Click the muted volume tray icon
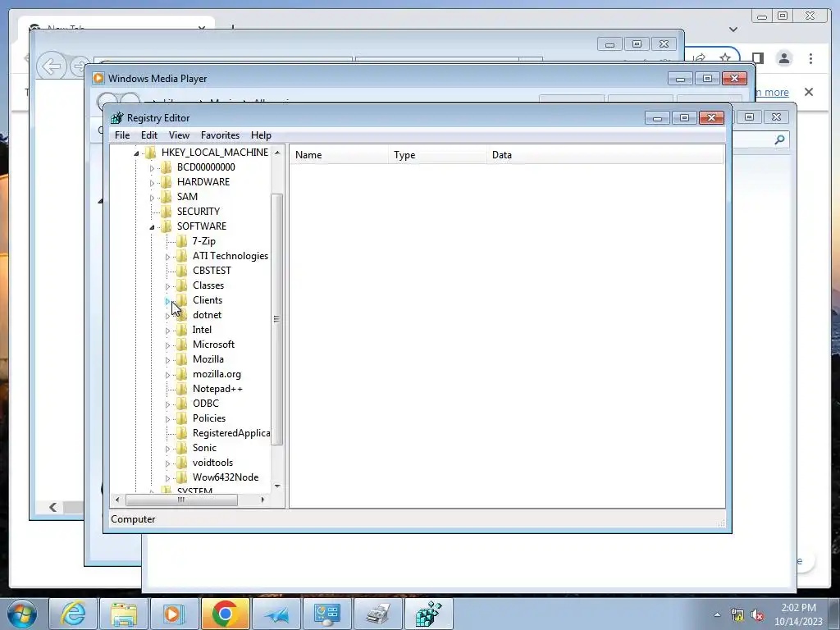Screen dimensions: 840x630 [x=757, y=614]
